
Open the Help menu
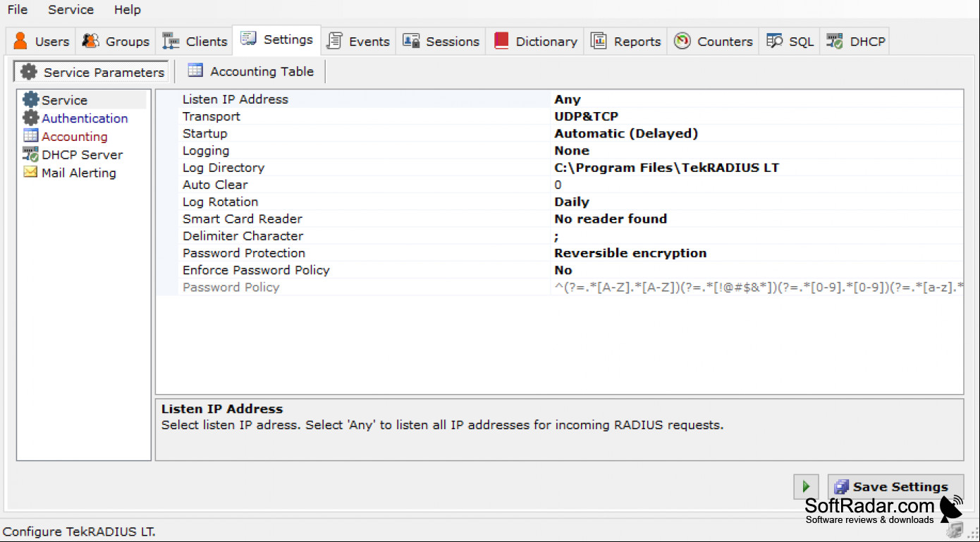tap(128, 10)
